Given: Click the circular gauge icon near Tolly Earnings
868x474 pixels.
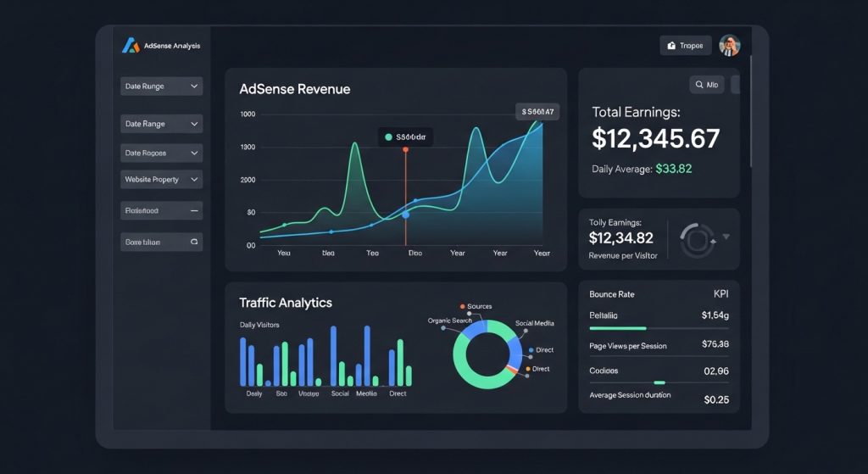Looking at the screenshot, I should (697, 240).
